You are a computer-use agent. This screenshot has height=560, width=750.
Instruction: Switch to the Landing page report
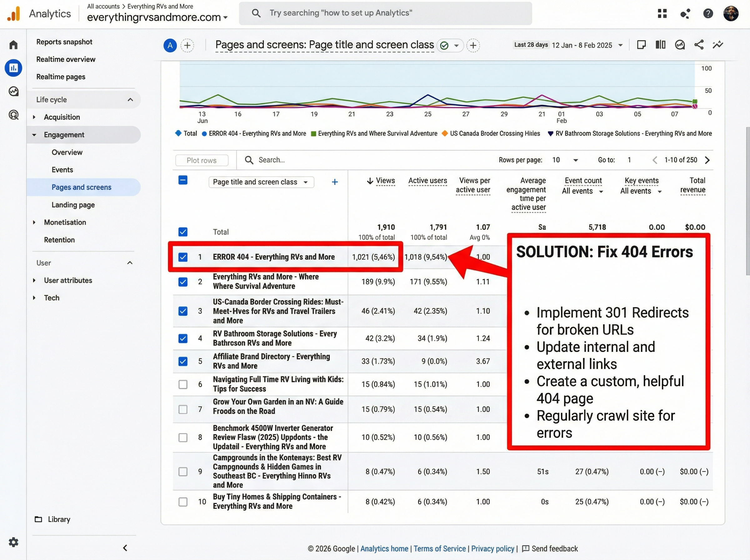click(73, 205)
